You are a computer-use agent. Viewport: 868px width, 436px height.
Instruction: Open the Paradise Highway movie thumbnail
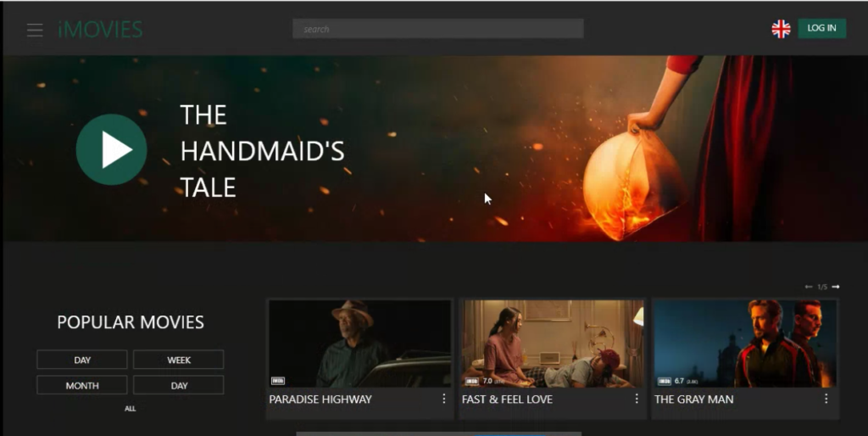click(359, 343)
